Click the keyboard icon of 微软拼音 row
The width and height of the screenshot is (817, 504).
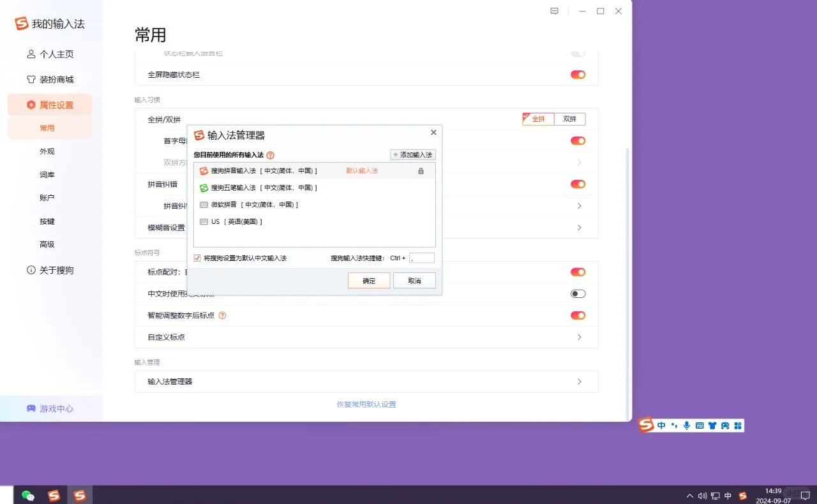(204, 205)
